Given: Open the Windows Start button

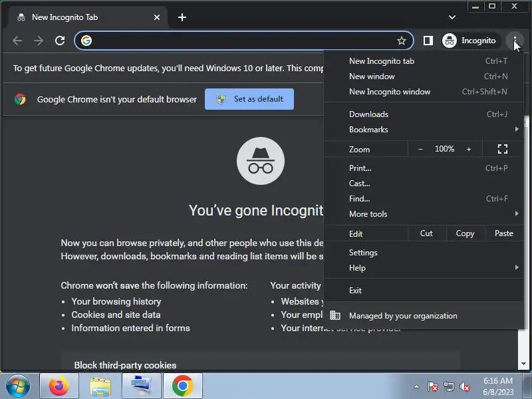Looking at the screenshot, I should click(x=18, y=386).
